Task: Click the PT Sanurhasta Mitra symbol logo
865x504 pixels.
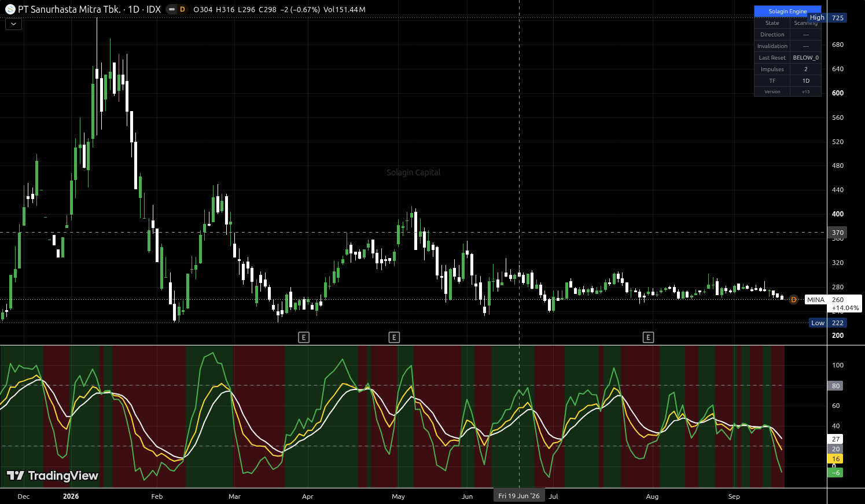Action: pos(10,9)
